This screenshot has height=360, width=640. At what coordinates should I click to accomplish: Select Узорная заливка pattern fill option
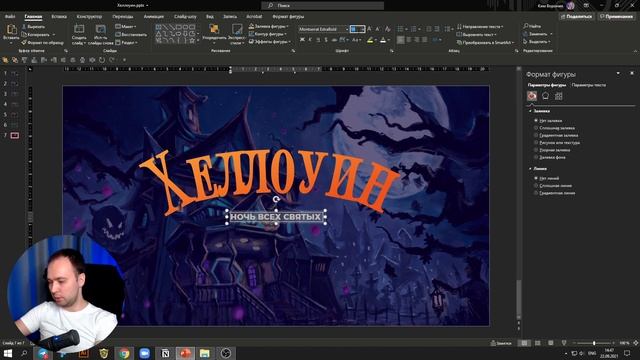tap(552, 150)
